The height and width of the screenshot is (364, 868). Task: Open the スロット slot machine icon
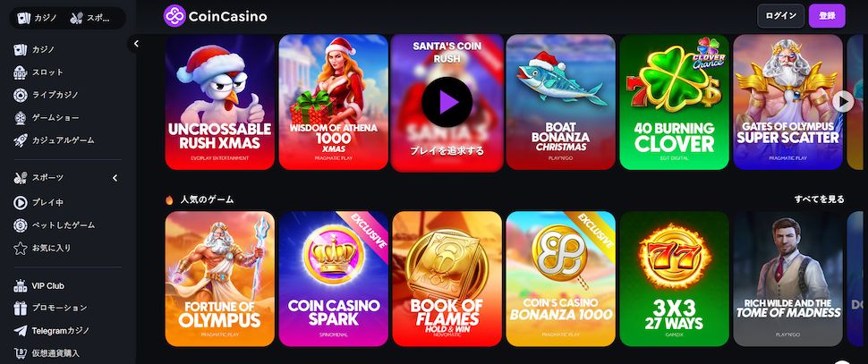pos(21,72)
